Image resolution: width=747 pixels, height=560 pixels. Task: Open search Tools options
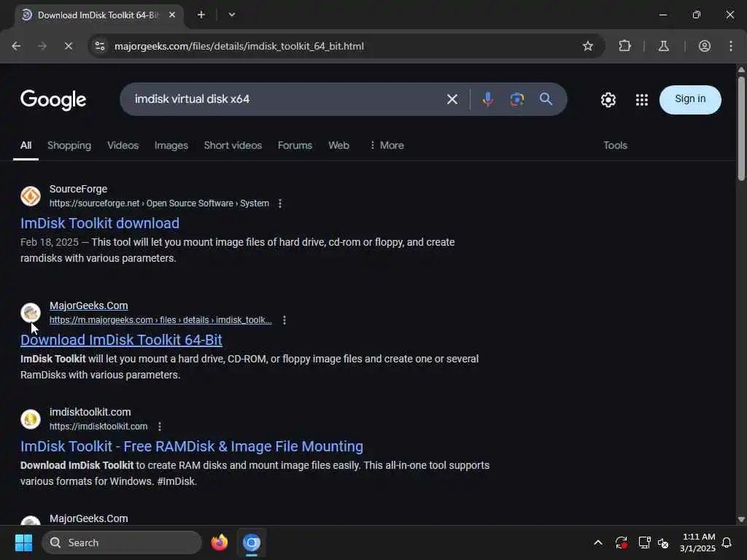[x=615, y=146]
